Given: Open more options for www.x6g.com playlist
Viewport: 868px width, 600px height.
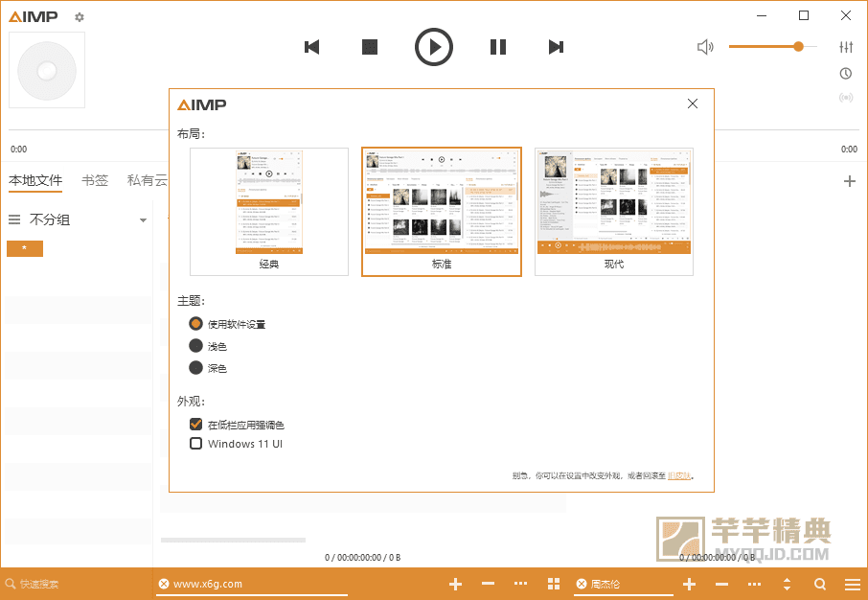Looking at the screenshot, I should 520,584.
